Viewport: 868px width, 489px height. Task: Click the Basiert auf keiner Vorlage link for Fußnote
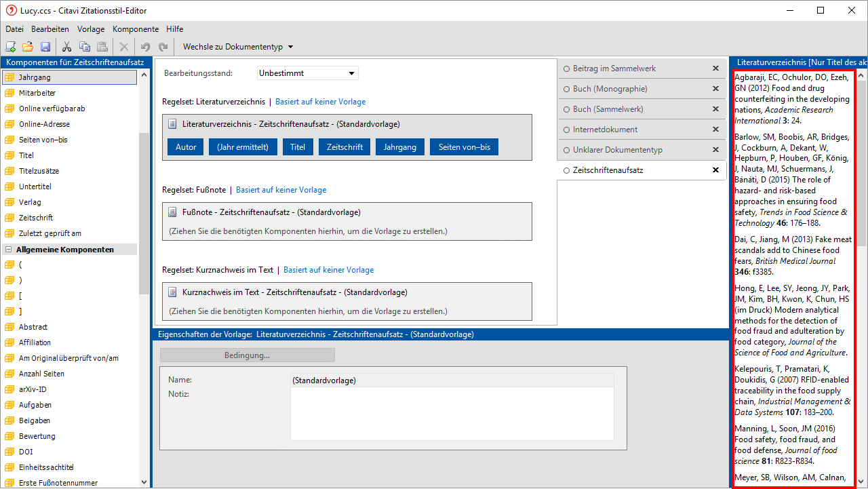[x=281, y=190]
